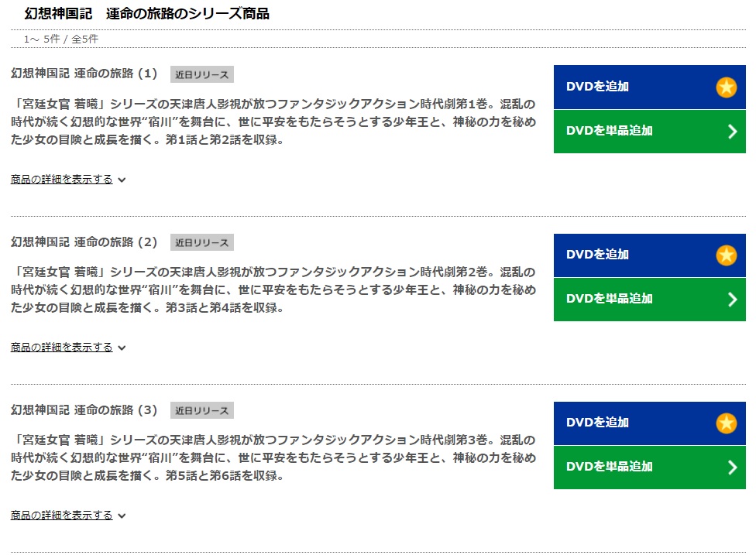Click the star icon on volume 2's DVDを追加 button
Viewport: 756px width, 555px height.
726,255
